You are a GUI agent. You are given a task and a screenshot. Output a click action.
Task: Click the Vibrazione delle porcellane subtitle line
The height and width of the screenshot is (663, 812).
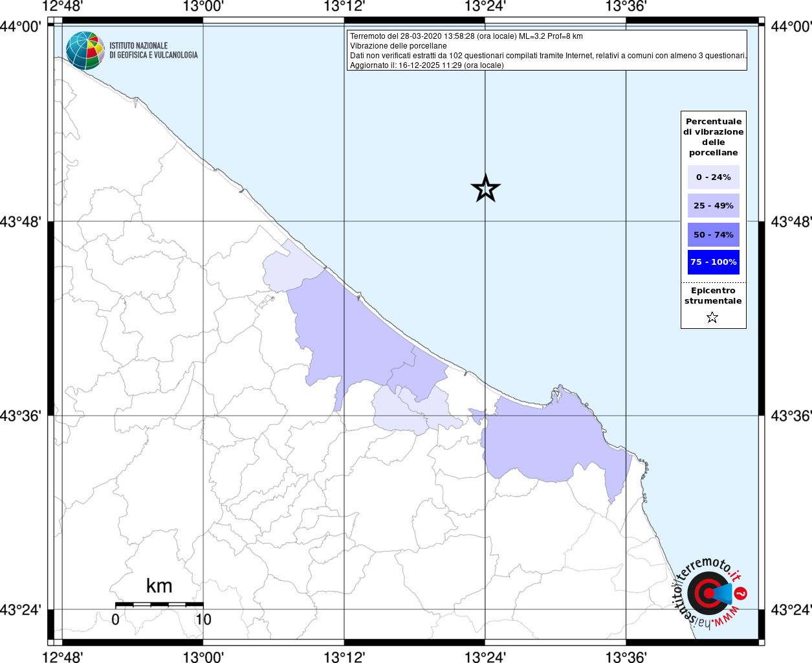pos(398,46)
